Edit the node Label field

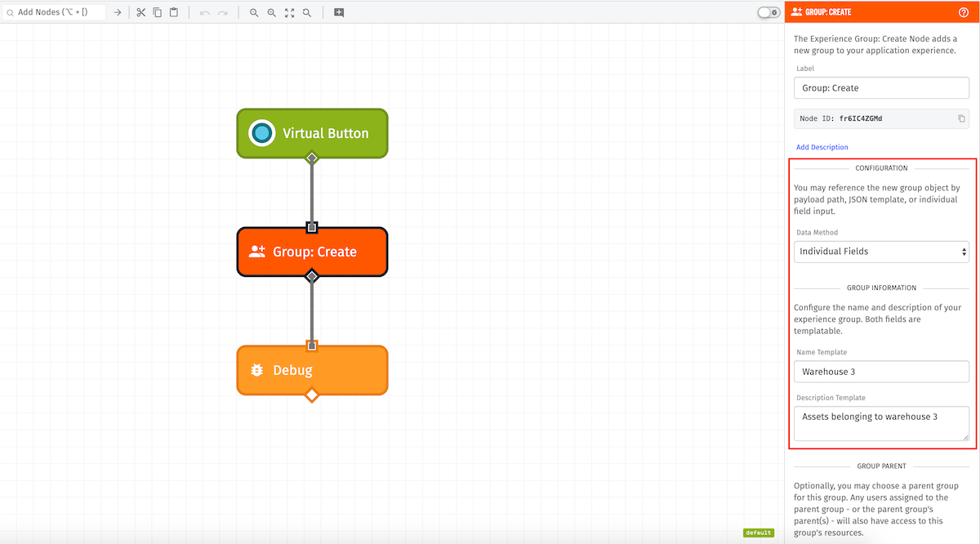[881, 88]
